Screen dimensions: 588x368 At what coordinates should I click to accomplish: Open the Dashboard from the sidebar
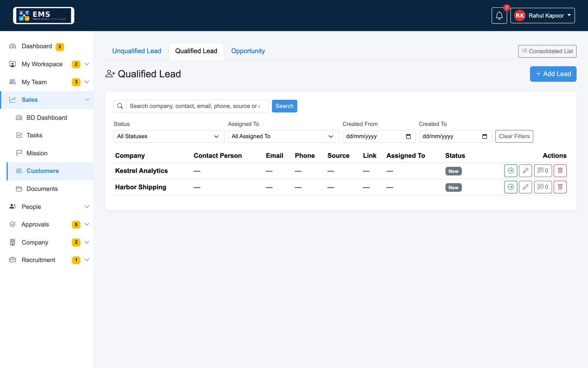pyautogui.click(x=47, y=46)
